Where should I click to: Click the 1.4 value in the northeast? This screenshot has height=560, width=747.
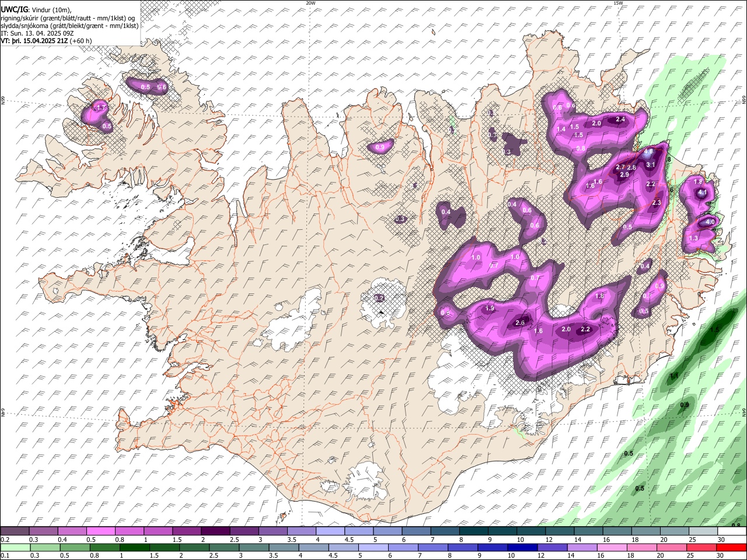click(x=561, y=129)
